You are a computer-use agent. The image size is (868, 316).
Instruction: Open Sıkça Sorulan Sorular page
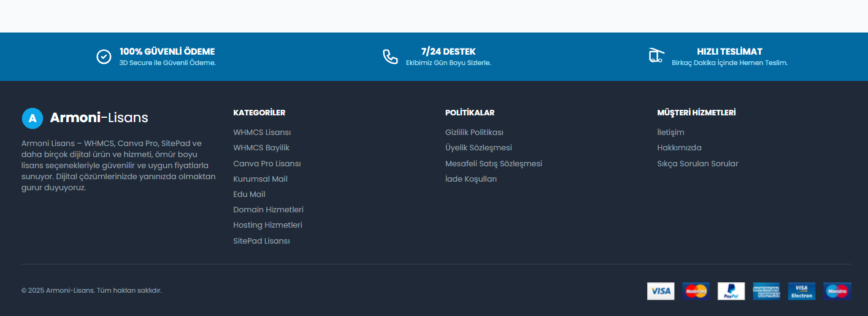[697, 164]
